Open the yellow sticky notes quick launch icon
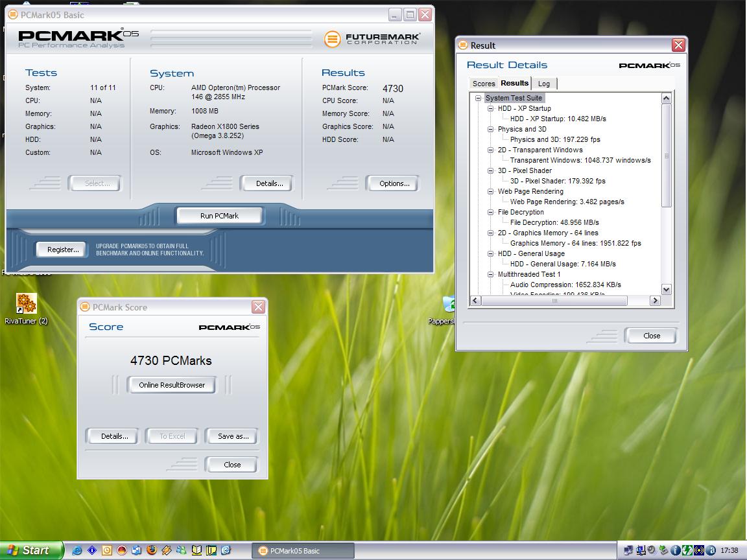The height and width of the screenshot is (560, 747). click(x=211, y=550)
